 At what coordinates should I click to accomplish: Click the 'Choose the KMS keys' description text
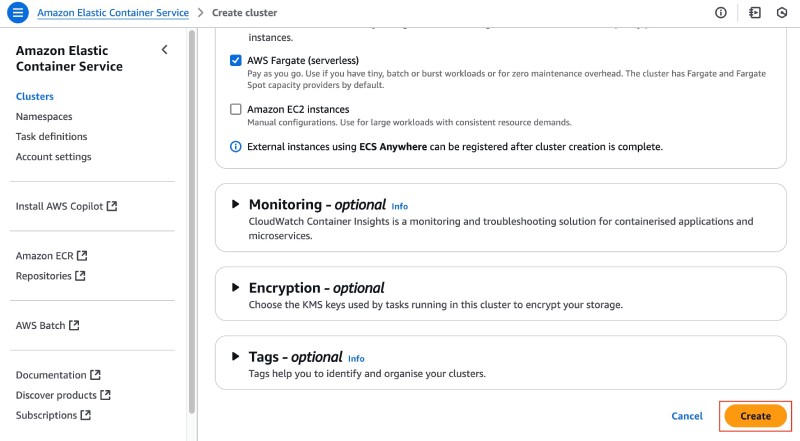(x=436, y=305)
